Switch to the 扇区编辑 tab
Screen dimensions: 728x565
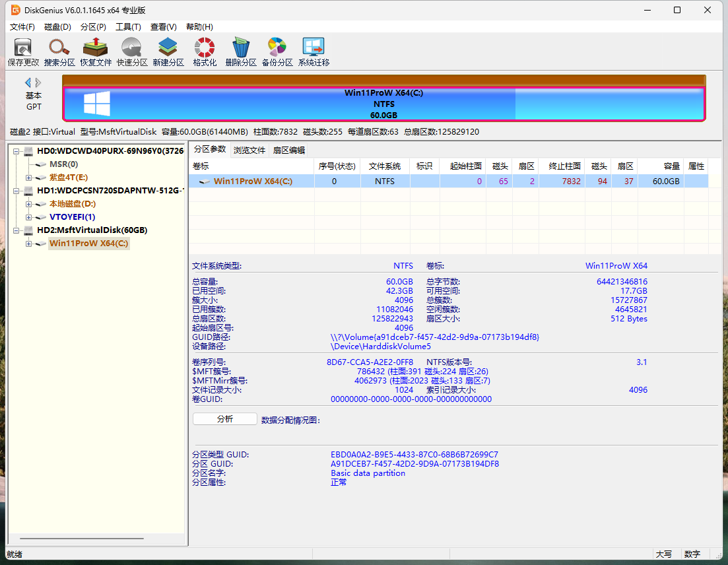(289, 150)
